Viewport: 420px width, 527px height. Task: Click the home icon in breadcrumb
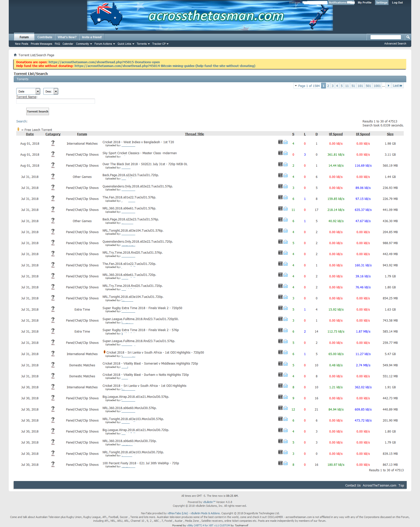pos(15,55)
